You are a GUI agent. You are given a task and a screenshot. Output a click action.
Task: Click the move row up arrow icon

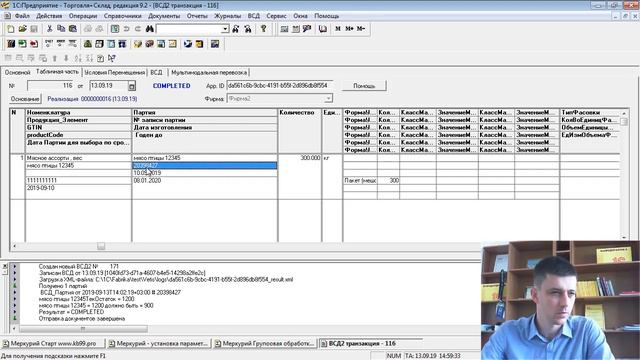tap(55, 58)
